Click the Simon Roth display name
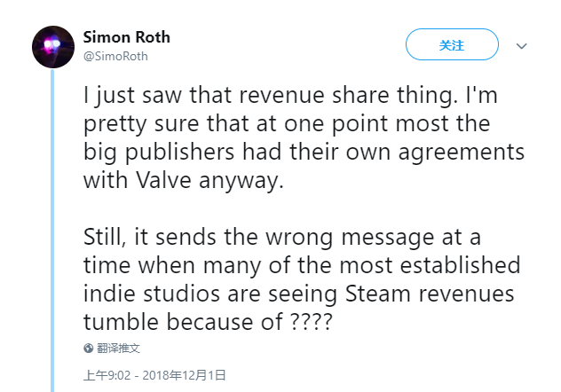This screenshot has width=561, height=392. (127, 37)
